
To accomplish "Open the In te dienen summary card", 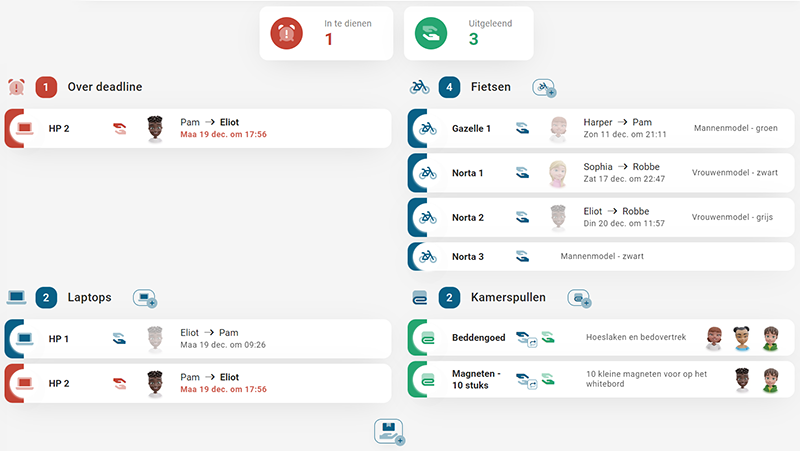I will pyautogui.click(x=324, y=33).
